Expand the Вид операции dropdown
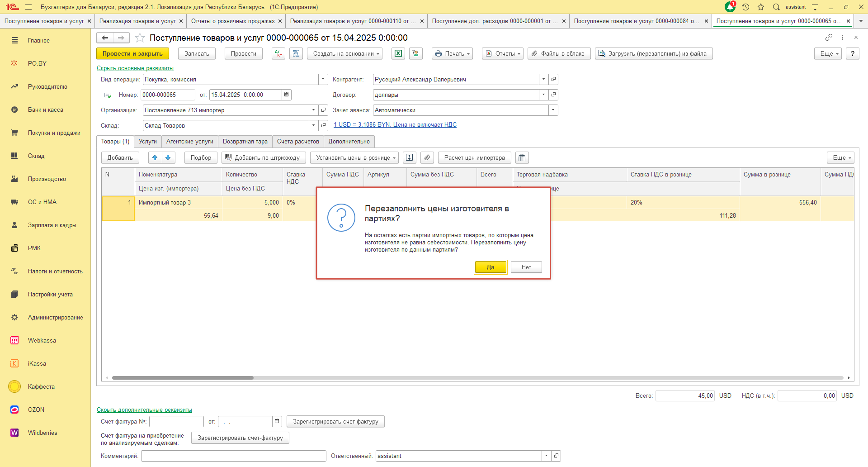The height and width of the screenshot is (467, 868). click(x=323, y=80)
